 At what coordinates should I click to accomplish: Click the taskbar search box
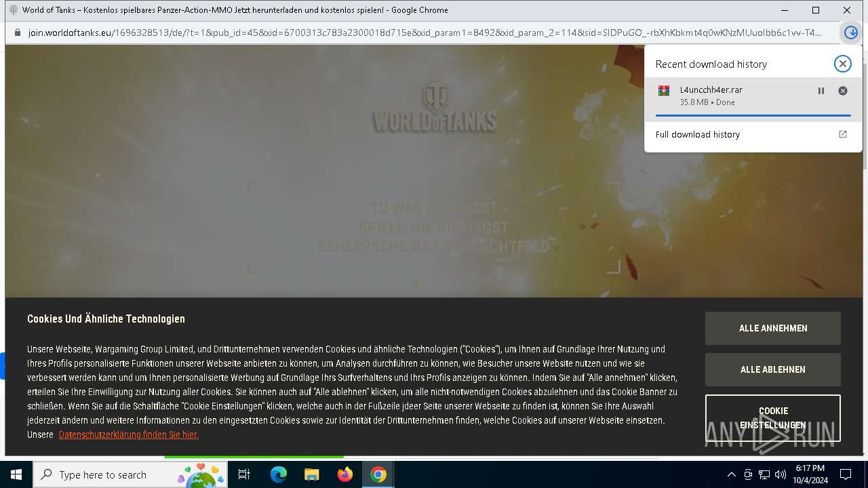coord(130,474)
